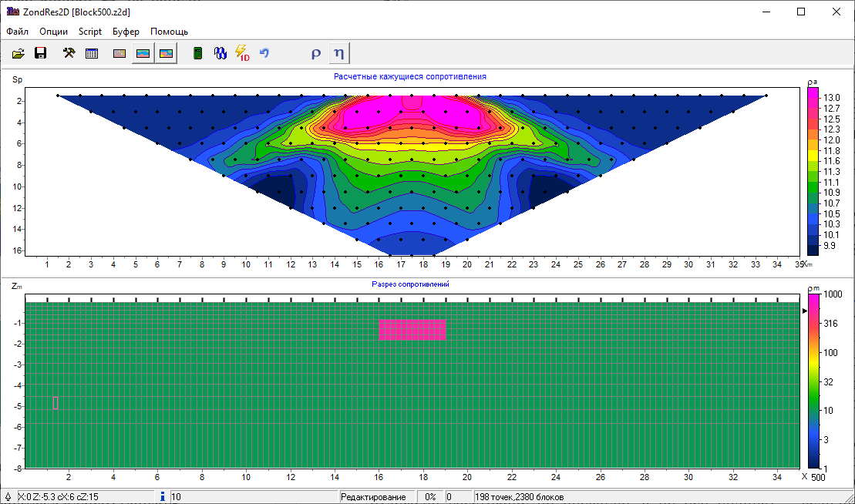Click the '198 точек,2380 блоков' status text

pos(519,497)
